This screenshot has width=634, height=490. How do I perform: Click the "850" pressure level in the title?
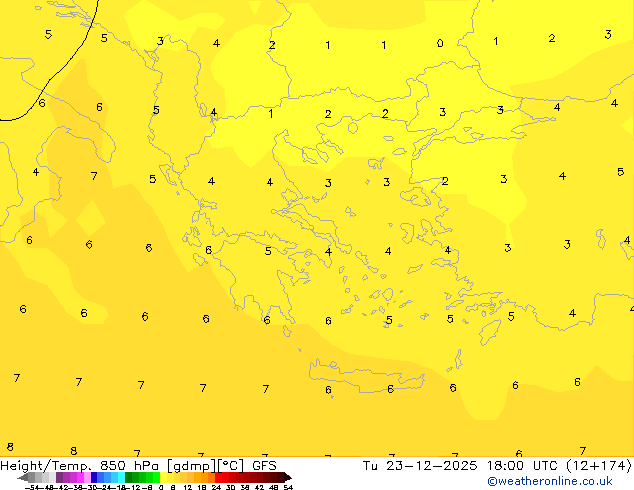click(x=112, y=465)
